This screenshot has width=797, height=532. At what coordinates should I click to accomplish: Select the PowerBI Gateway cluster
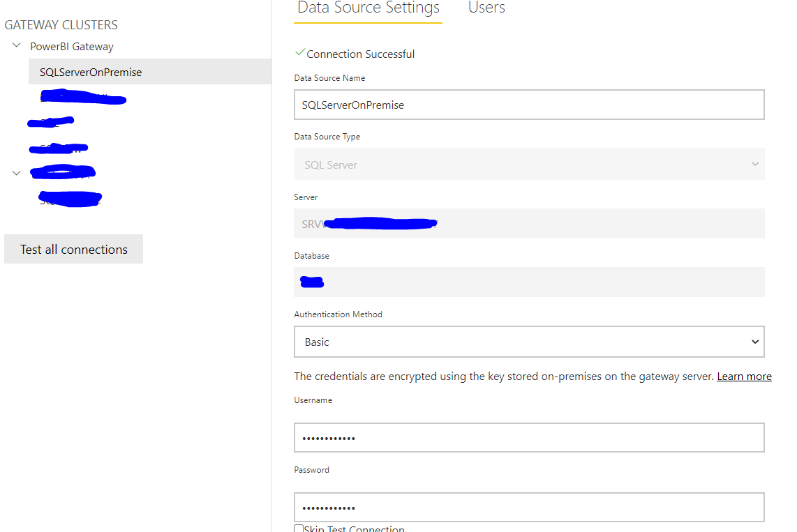[x=72, y=47]
